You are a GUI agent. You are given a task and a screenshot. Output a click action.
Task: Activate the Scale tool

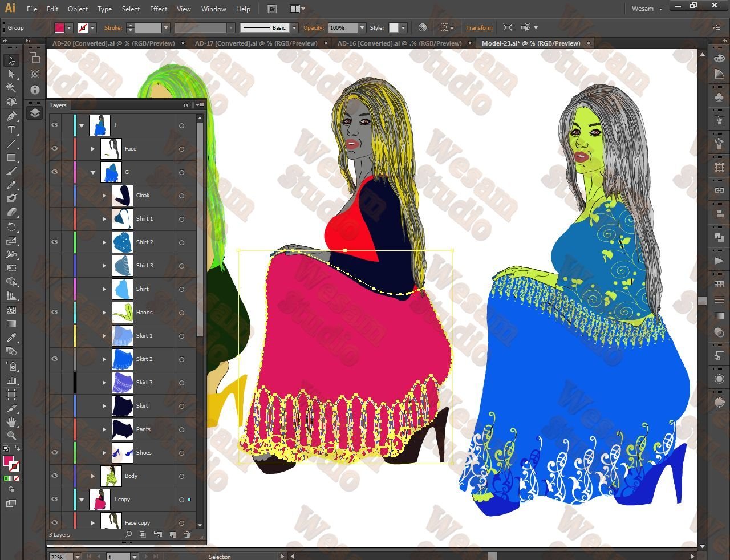pyautogui.click(x=11, y=241)
